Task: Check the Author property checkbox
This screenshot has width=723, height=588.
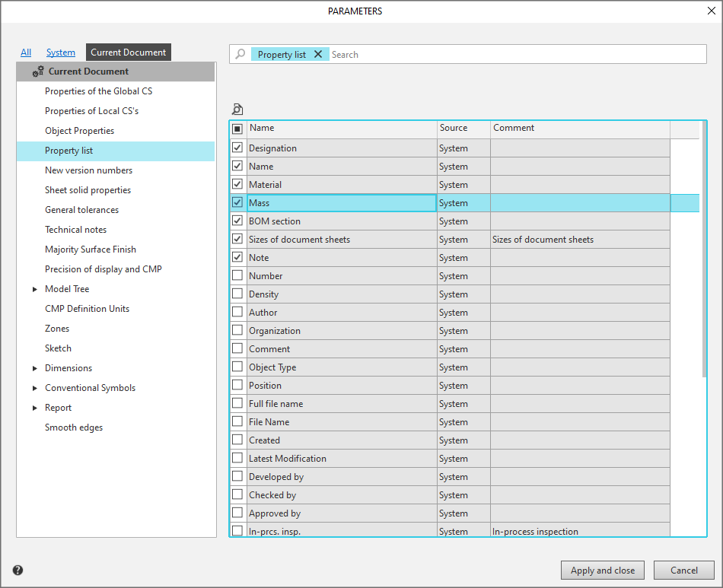Action: click(237, 312)
